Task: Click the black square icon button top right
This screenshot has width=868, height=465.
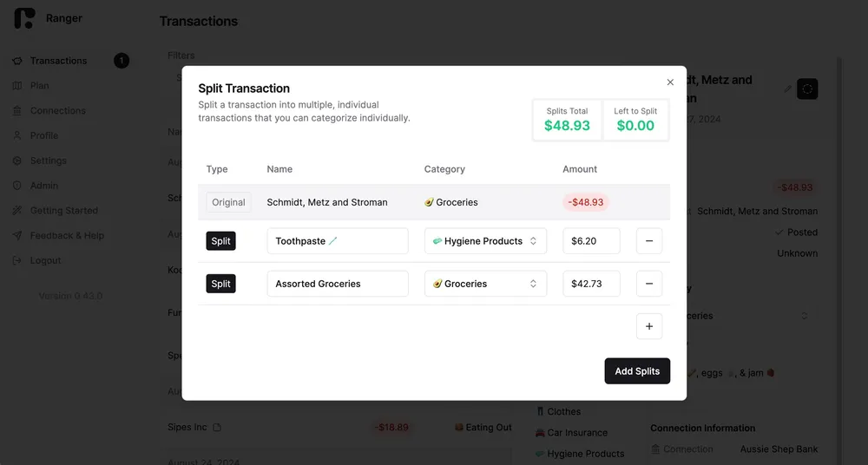Action: point(807,88)
